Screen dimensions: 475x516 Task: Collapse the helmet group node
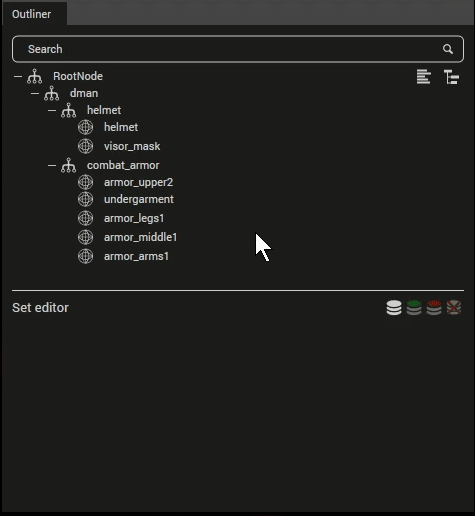click(52, 110)
